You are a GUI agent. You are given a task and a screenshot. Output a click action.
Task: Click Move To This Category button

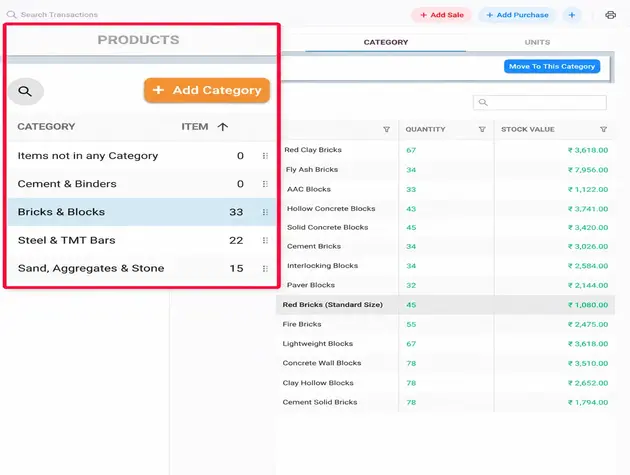point(552,66)
